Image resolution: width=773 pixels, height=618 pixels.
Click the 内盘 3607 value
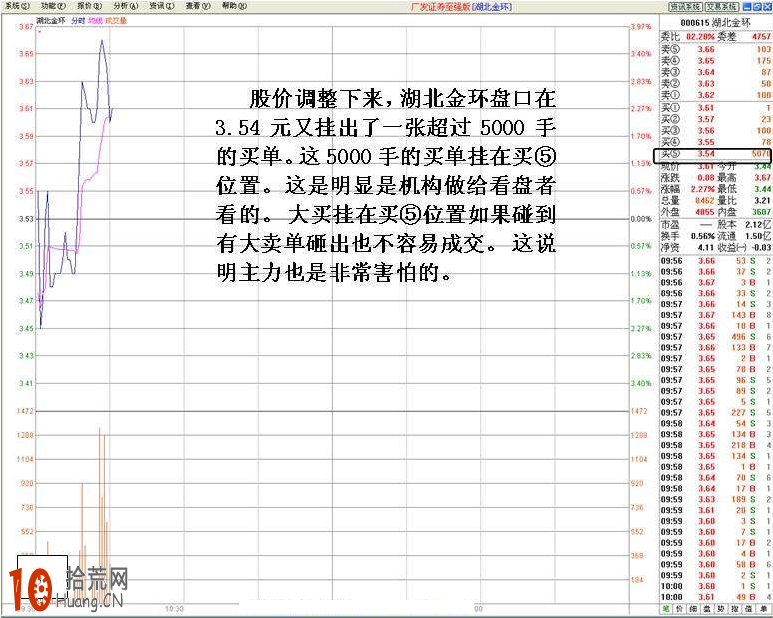point(761,212)
